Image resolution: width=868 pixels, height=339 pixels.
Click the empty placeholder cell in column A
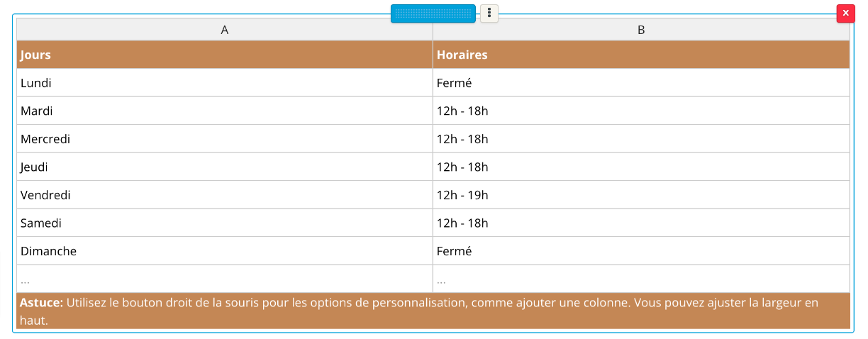[x=225, y=279]
